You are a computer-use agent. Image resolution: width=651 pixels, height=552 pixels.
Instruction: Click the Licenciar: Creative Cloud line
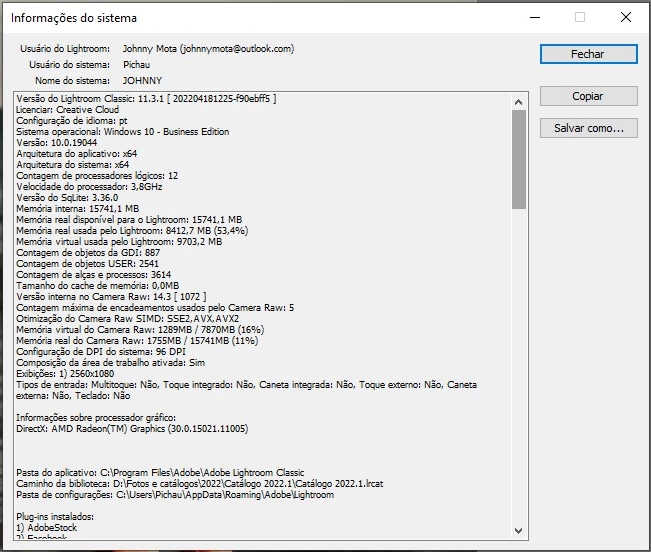68,110
